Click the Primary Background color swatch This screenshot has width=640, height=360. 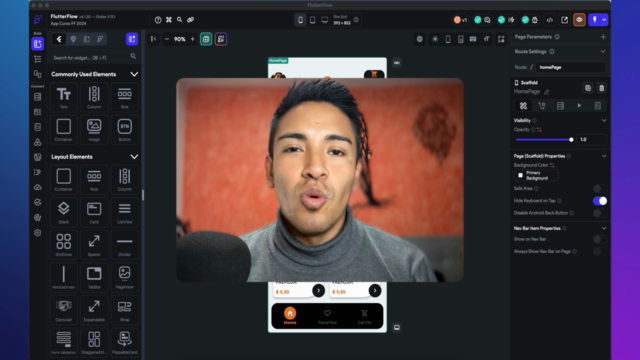520,176
